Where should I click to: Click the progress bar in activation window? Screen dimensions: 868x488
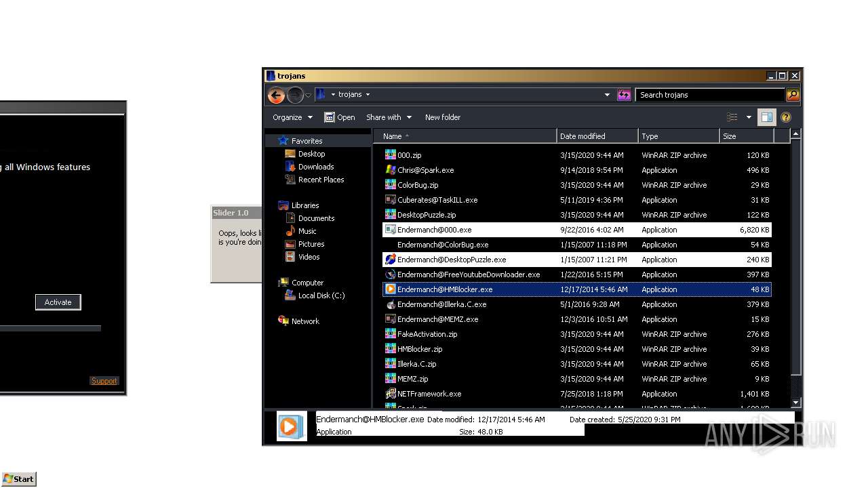[50, 328]
